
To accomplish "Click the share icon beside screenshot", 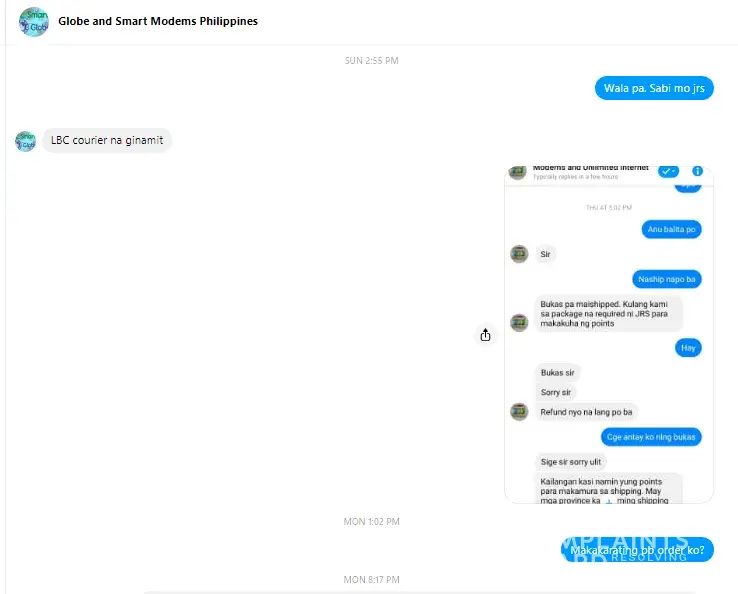I will coord(485,335).
